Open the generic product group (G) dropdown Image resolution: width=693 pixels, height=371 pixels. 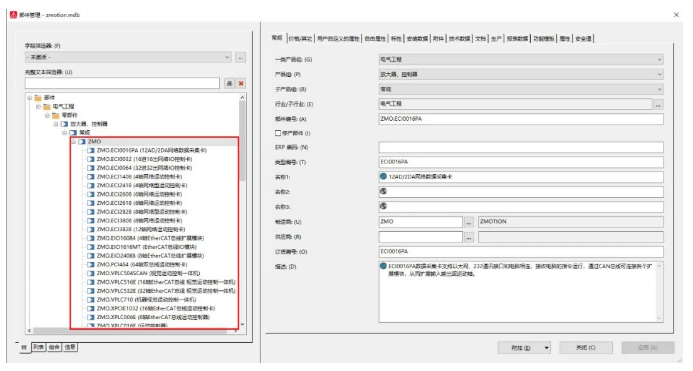pyautogui.click(x=521, y=59)
